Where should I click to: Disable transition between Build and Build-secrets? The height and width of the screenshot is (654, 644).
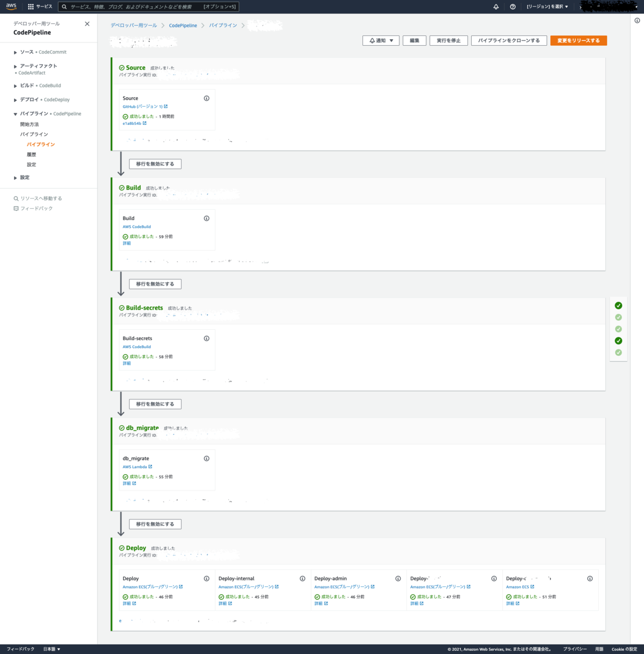pos(155,284)
